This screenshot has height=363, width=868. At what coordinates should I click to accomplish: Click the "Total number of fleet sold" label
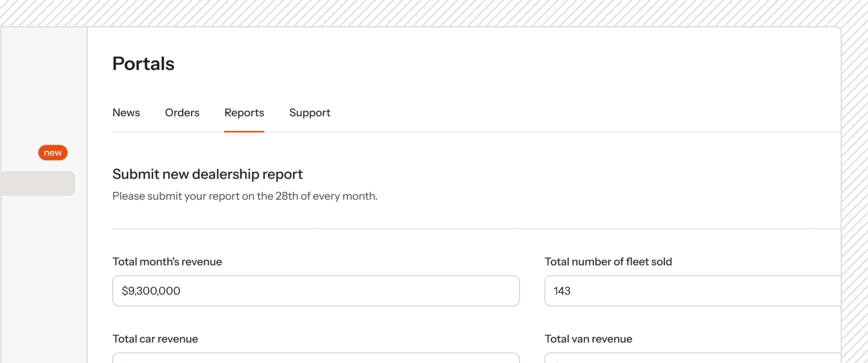click(608, 262)
